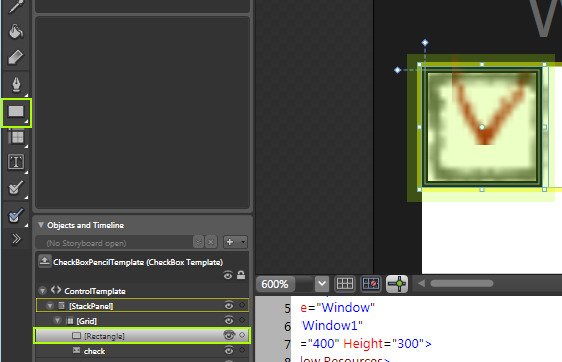Lock all in CheckBoxPencilTemplate header
This screenshot has height=362, width=562.
point(241,275)
